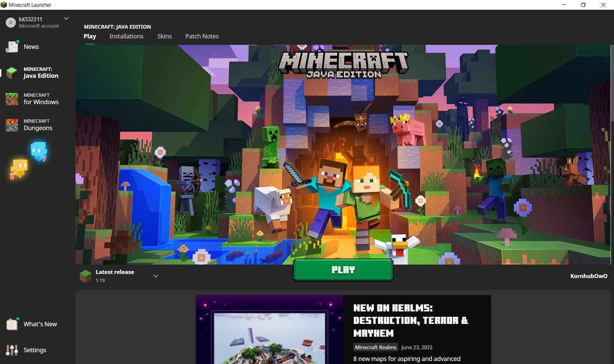Minimize the Minecraft Launcher window

[564, 5]
